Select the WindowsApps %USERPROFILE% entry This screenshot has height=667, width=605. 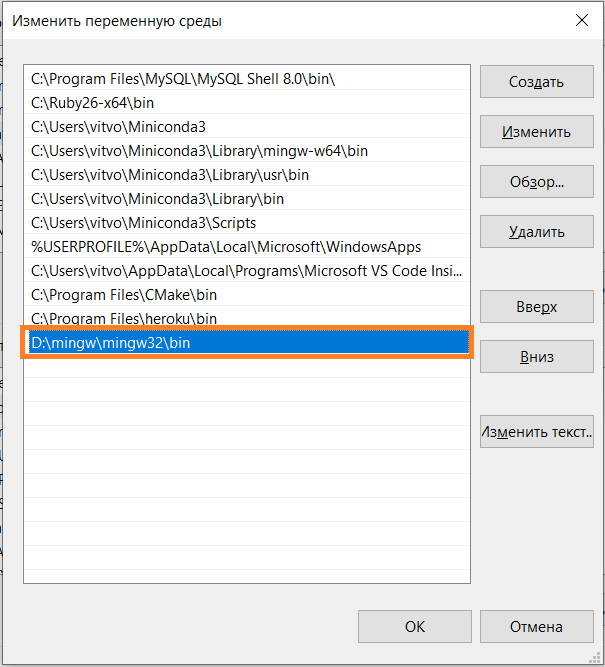[x=225, y=247]
